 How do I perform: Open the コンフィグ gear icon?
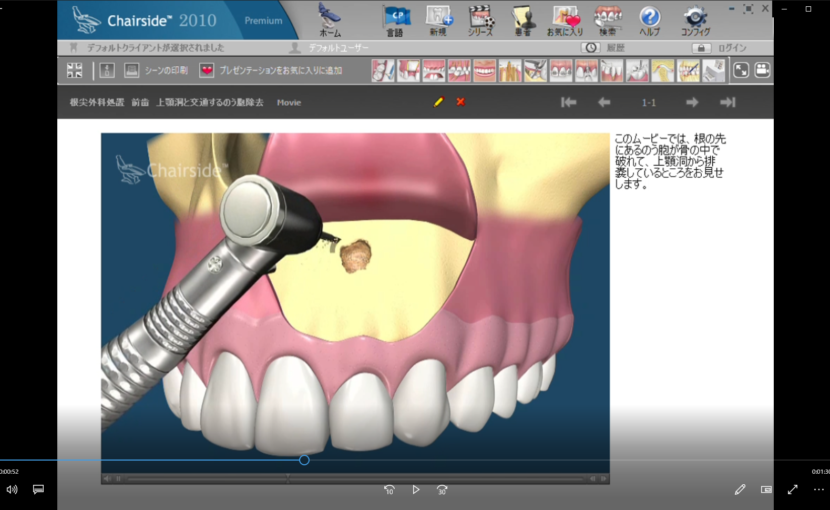(695, 20)
